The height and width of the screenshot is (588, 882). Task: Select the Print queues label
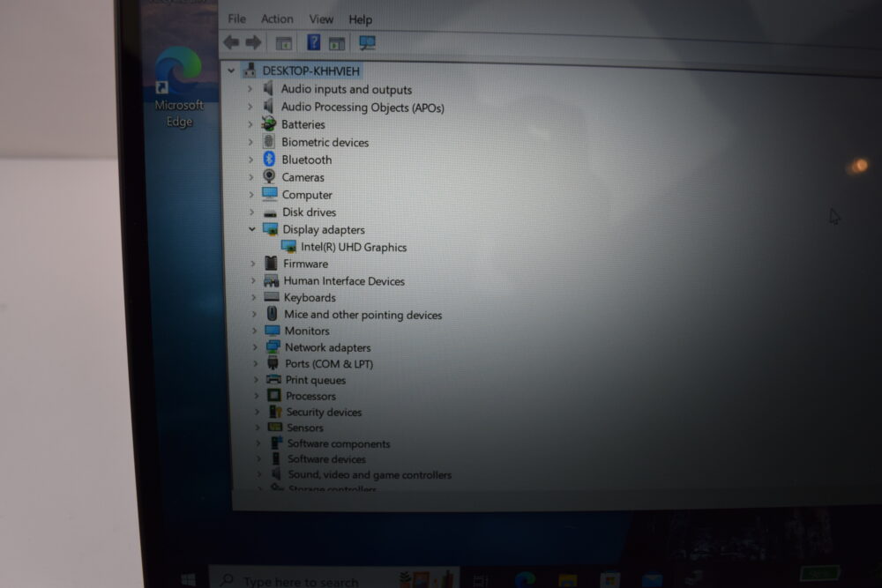coord(315,380)
